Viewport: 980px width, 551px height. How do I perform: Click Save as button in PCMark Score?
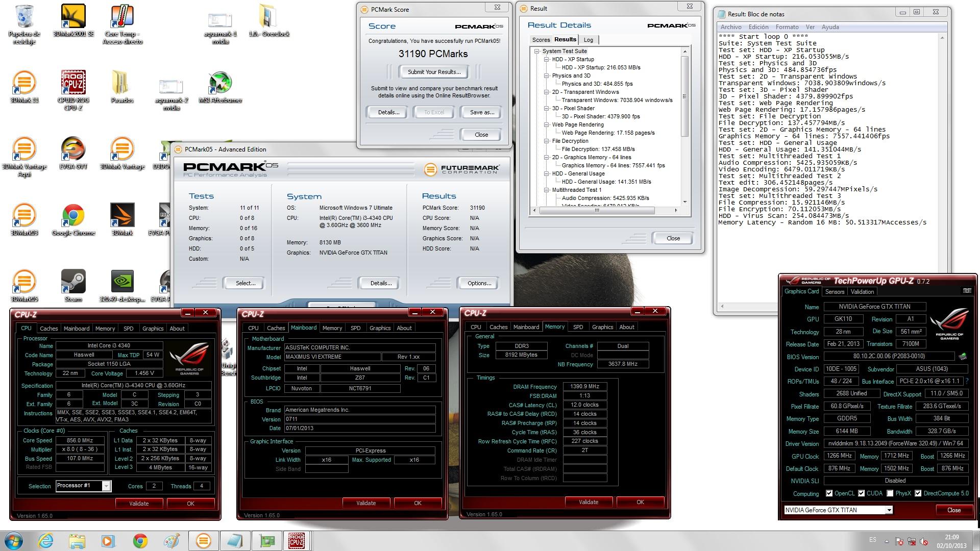[482, 112]
